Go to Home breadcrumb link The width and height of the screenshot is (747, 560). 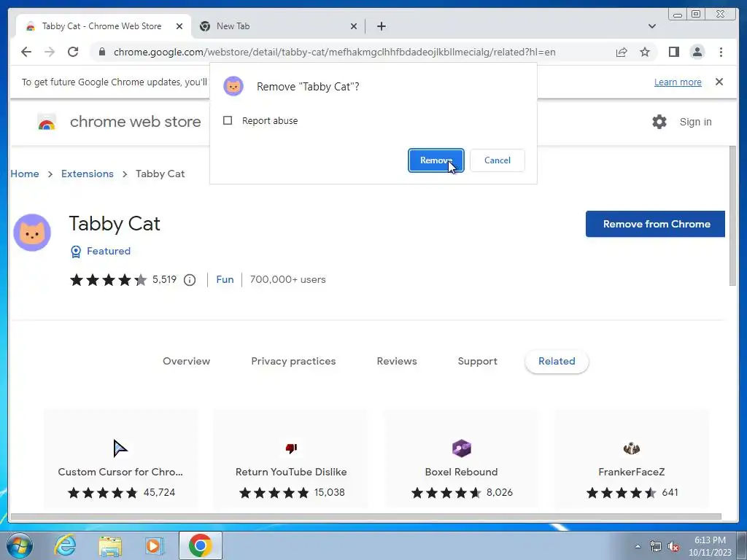(x=25, y=174)
